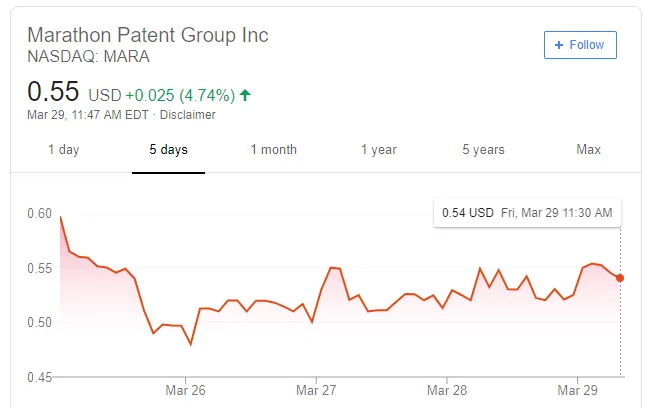Show the Max time range

pyautogui.click(x=588, y=150)
